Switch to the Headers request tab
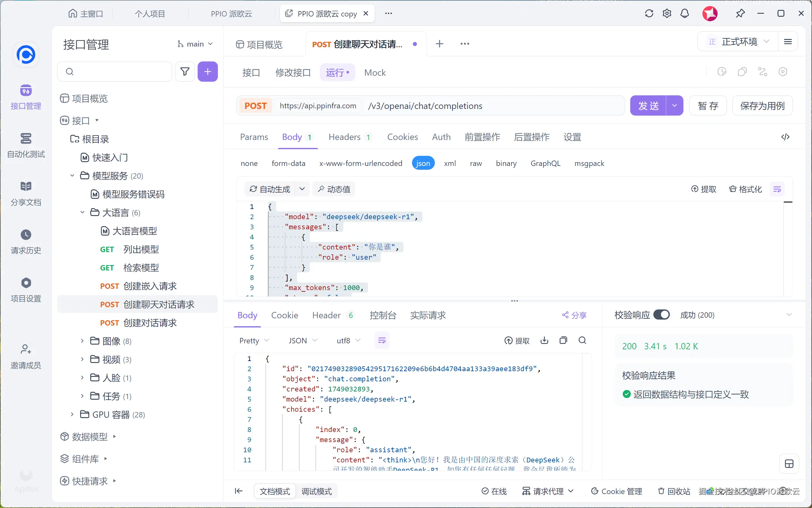Screen dimensions: 812x508 click(344, 137)
